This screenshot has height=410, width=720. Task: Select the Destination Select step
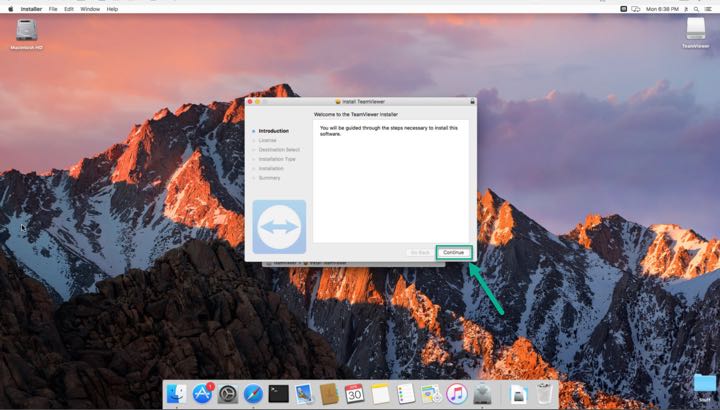279,150
